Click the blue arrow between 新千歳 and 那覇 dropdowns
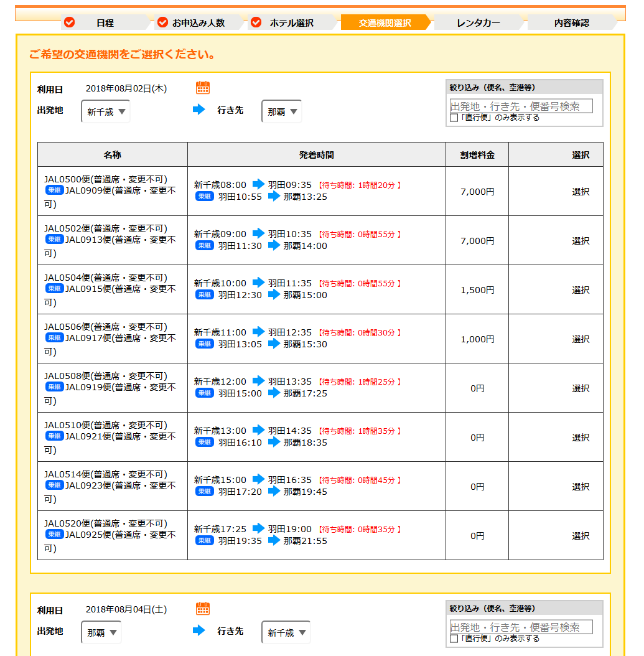 (199, 110)
